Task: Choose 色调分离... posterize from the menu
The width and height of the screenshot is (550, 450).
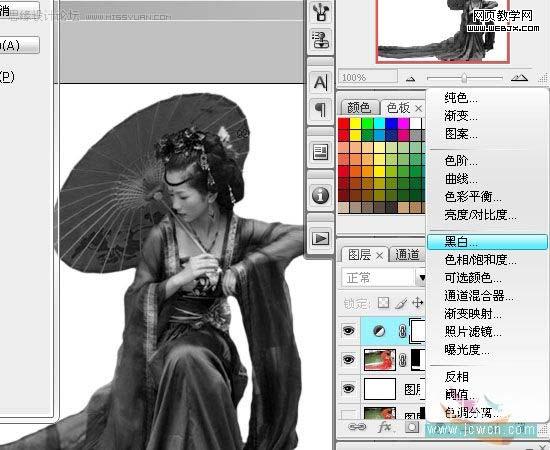Action: coord(472,412)
